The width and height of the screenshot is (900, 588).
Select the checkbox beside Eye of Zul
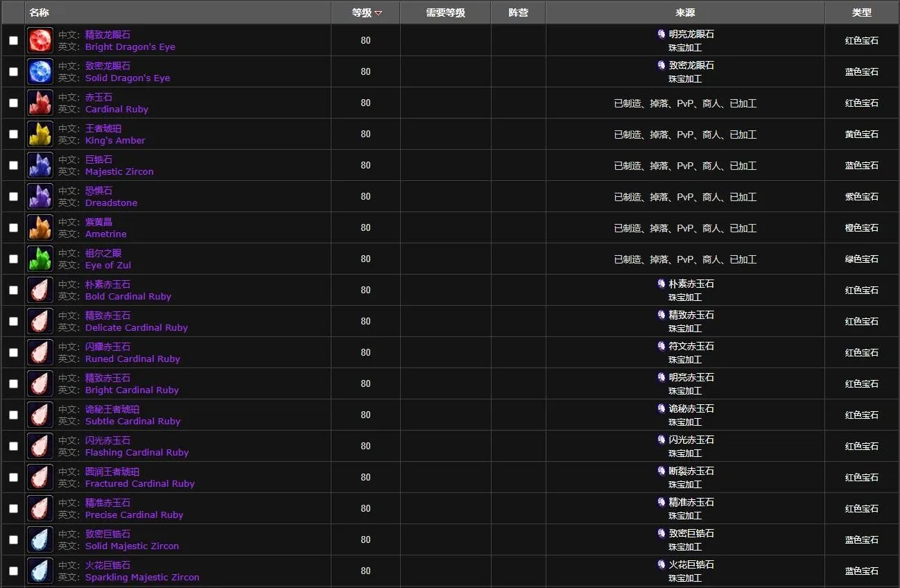click(13, 259)
